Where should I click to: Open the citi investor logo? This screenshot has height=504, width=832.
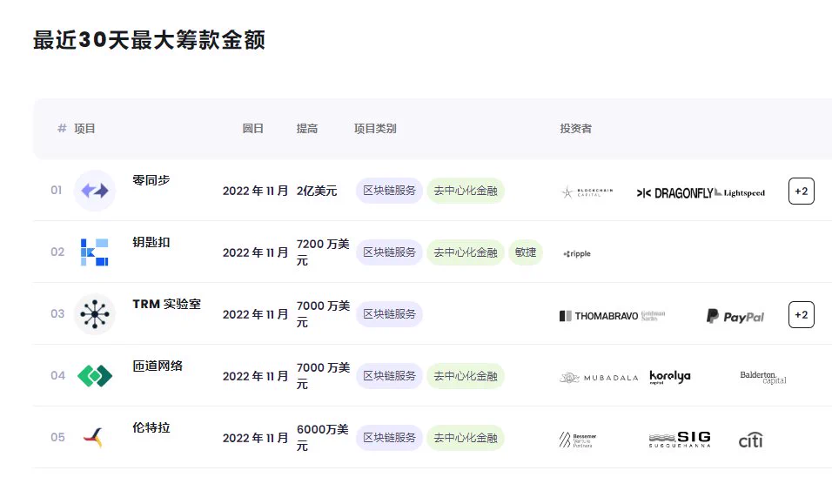pos(751,440)
